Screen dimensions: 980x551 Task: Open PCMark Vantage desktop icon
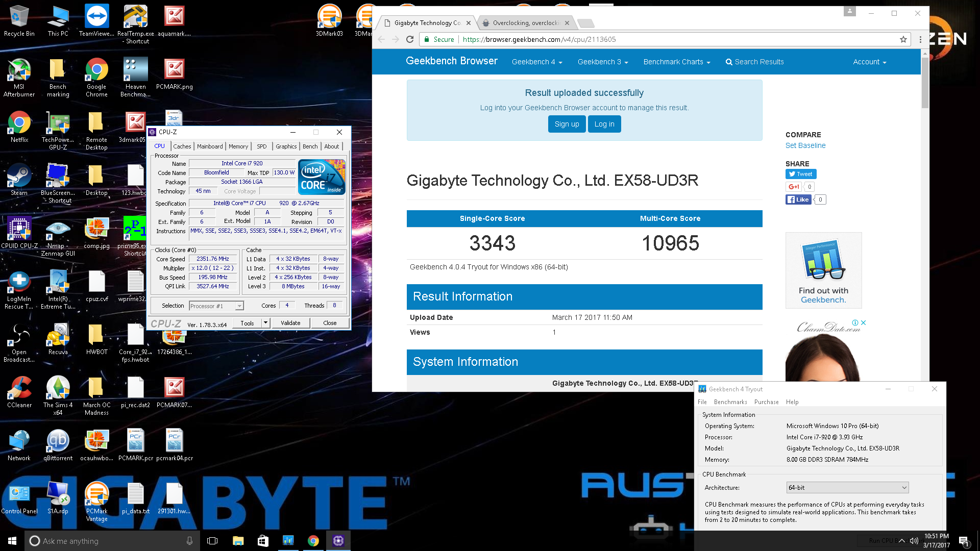pyautogui.click(x=96, y=502)
